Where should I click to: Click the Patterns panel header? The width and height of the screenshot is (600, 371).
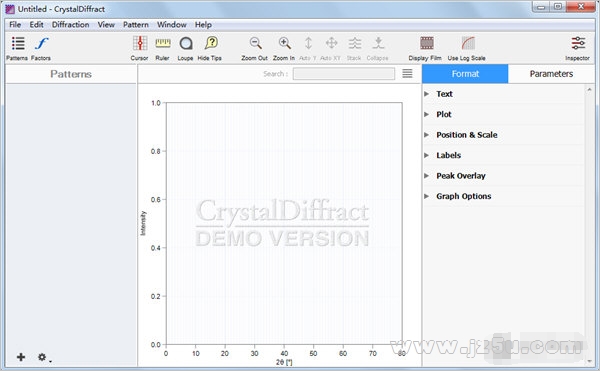coord(71,74)
